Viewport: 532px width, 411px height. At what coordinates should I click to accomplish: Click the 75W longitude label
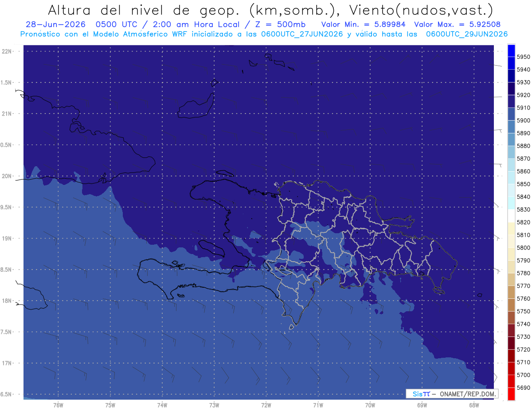pyautogui.click(x=110, y=405)
